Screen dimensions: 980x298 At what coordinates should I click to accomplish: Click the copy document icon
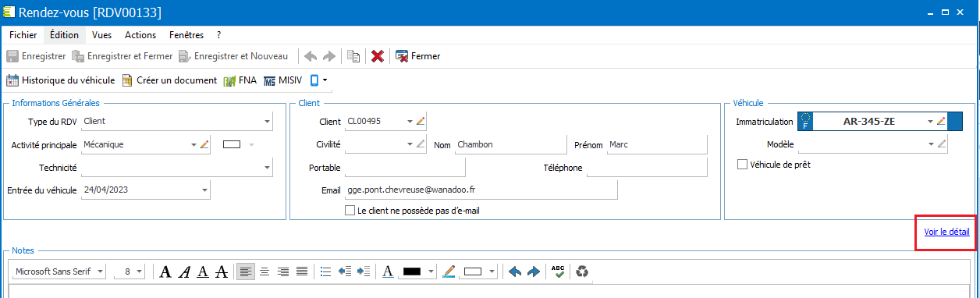click(353, 56)
